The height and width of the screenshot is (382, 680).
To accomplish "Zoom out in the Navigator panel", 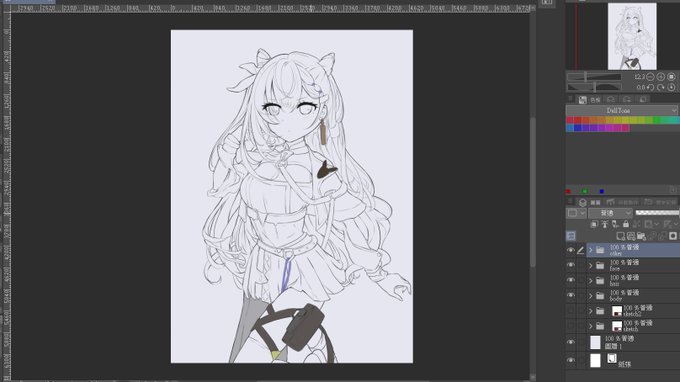I will (x=650, y=77).
